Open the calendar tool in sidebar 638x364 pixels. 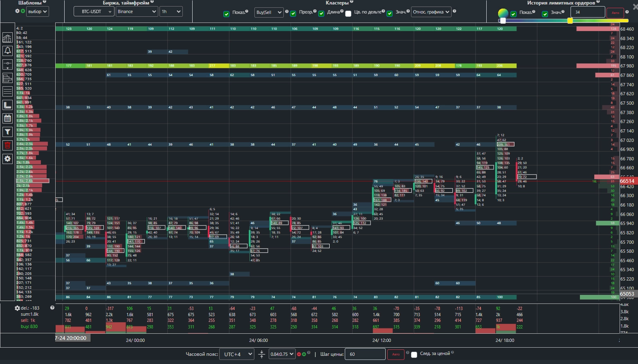click(x=7, y=119)
